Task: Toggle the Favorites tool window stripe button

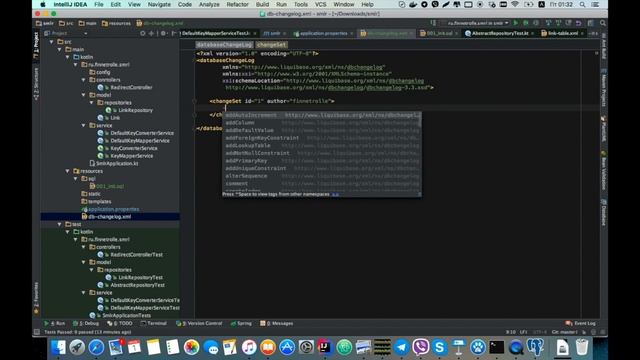Action: (x=36, y=298)
